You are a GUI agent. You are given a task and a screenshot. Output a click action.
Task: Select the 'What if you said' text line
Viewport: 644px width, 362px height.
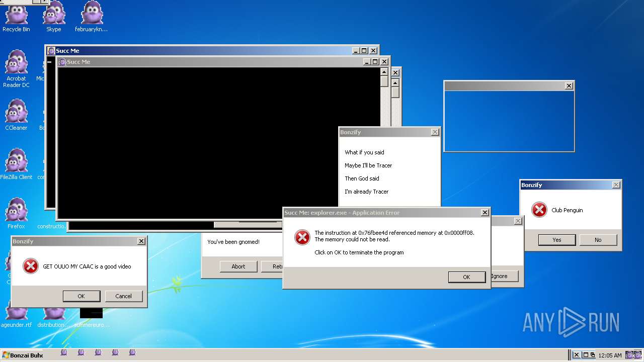[364, 152]
